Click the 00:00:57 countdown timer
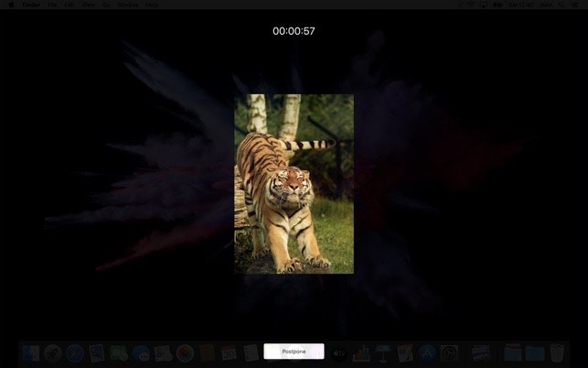 (294, 31)
